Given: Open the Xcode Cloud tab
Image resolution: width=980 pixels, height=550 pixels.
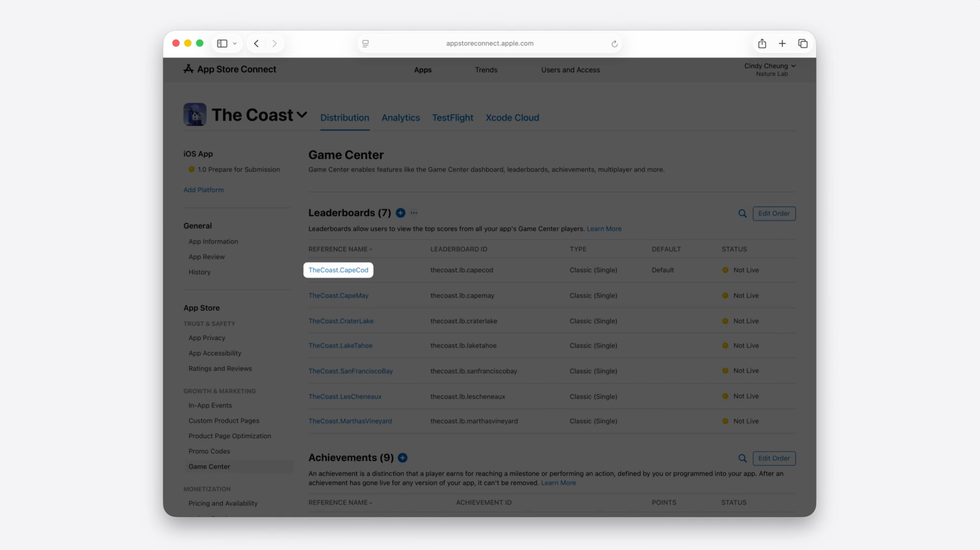Looking at the screenshot, I should pyautogui.click(x=512, y=118).
